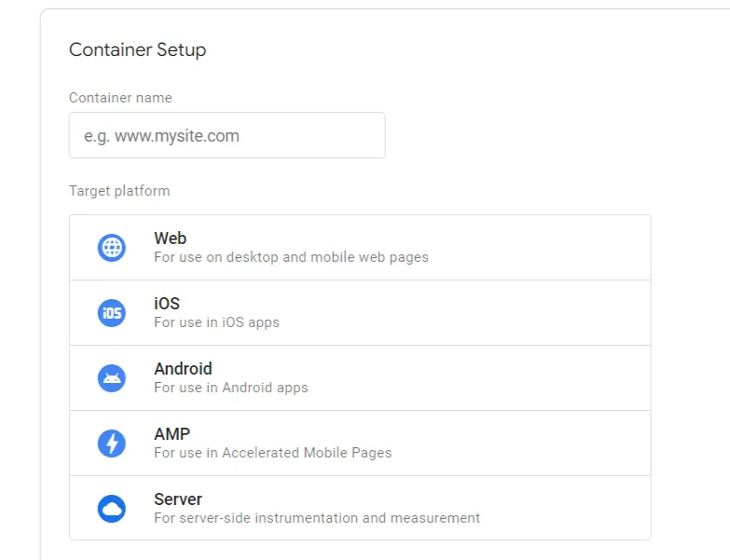Screen dimensions: 730x560
Task: Click "For use on desktop and mobile web pages"
Action: tap(292, 257)
